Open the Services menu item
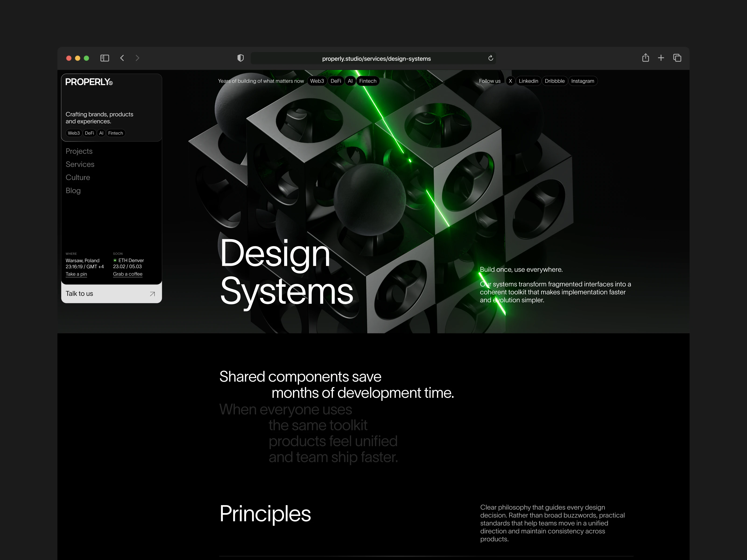Viewport: 747px width, 560px height. coord(80,164)
